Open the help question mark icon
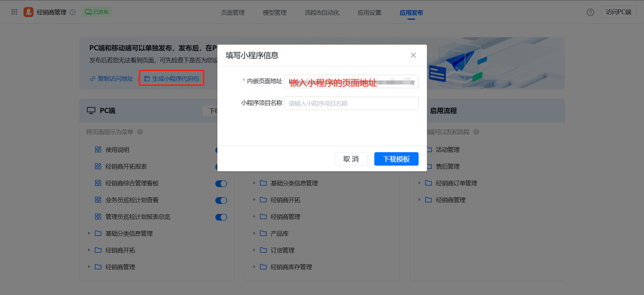 pyautogui.click(x=591, y=12)
